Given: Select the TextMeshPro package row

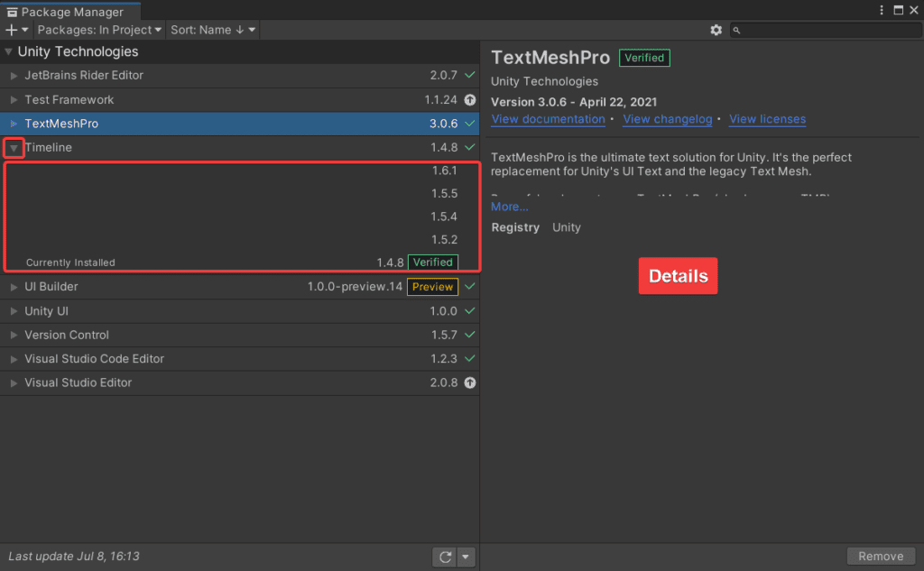Looking at the screenshot, I should click(239, 124).
